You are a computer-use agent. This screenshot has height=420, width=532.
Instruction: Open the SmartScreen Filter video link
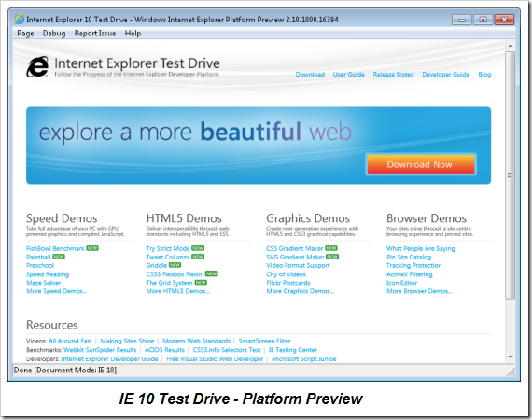[x=264, y=341]
